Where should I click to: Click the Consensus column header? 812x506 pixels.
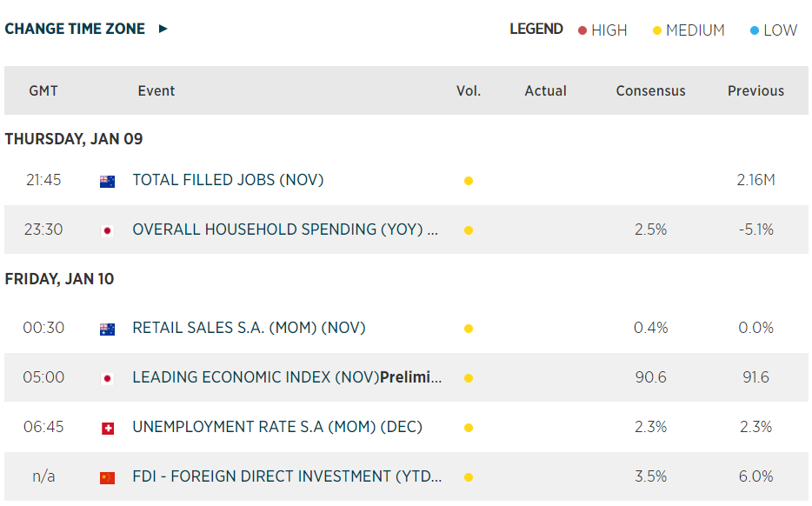point(650,90)
